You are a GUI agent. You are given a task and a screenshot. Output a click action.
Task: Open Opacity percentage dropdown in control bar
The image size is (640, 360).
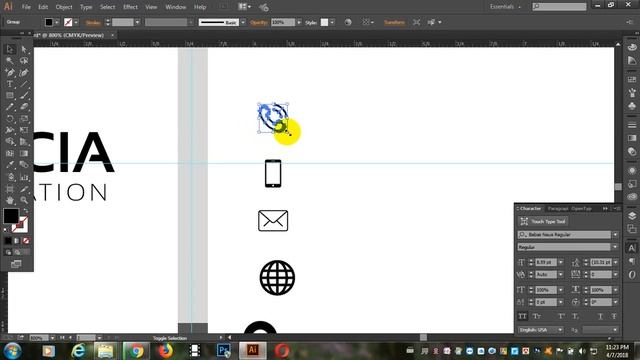[299, 22]
